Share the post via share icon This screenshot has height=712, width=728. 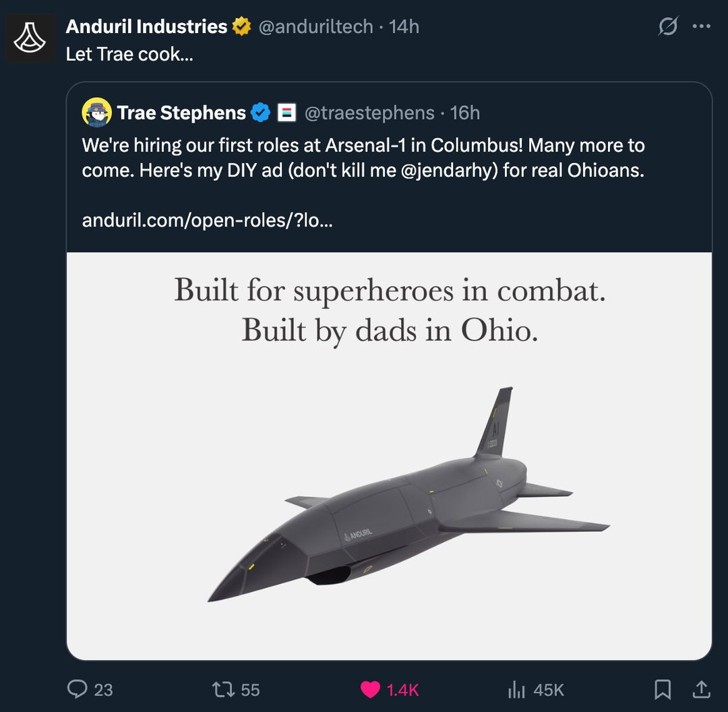click(701, 689)
